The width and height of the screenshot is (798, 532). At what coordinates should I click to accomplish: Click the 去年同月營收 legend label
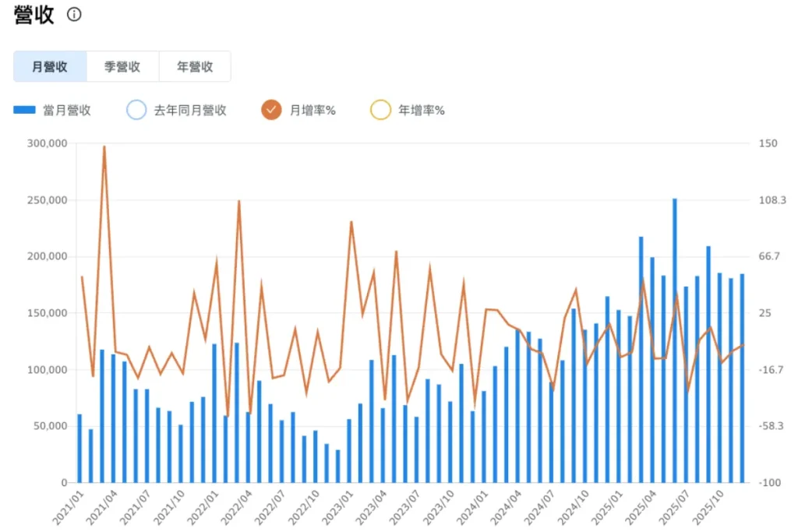(190, 111)
